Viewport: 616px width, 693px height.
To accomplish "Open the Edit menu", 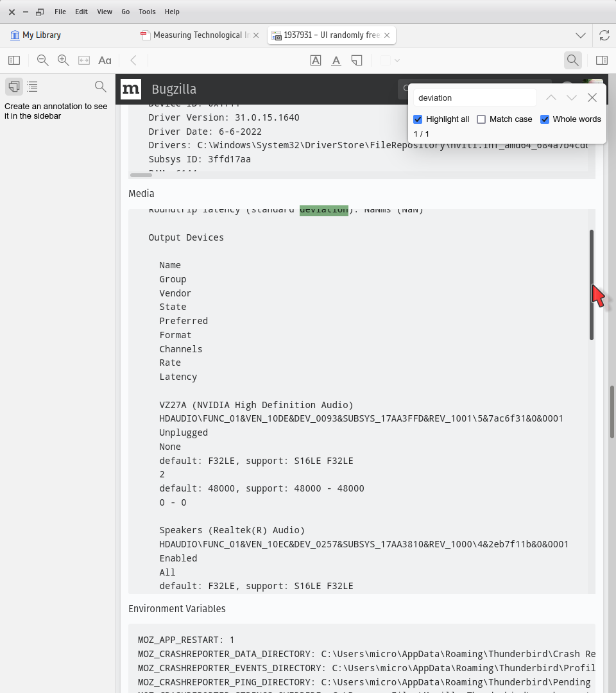I will [81, 12].
